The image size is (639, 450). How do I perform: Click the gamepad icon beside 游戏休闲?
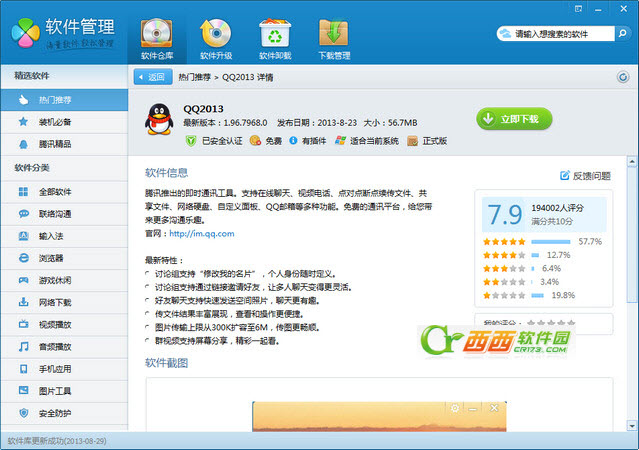23,280
